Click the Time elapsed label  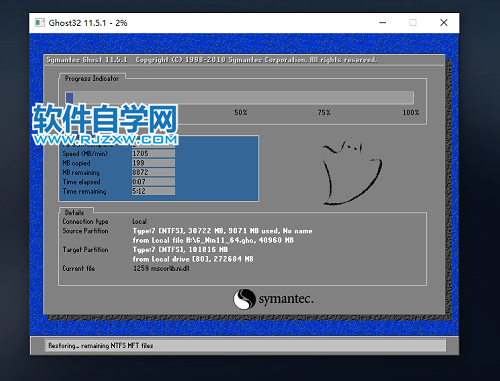click(x=81, y=182)
